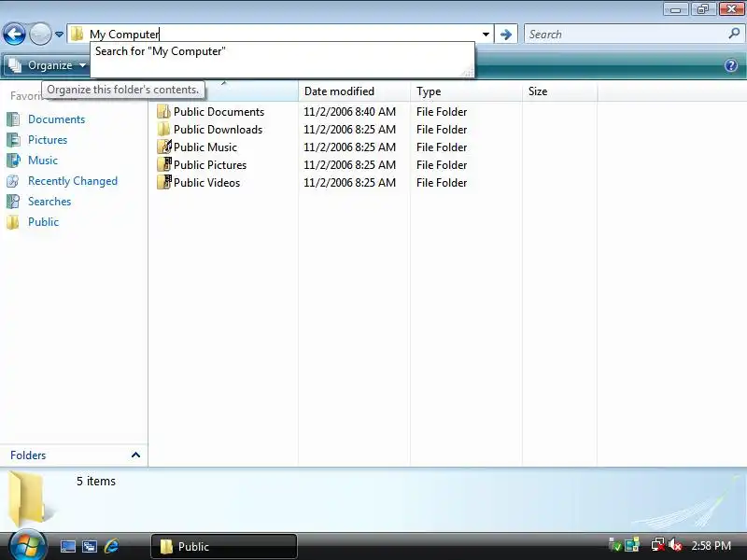Click the Public Downloads folder icon
Screen dimensions: 747x560
coord(164,129)
